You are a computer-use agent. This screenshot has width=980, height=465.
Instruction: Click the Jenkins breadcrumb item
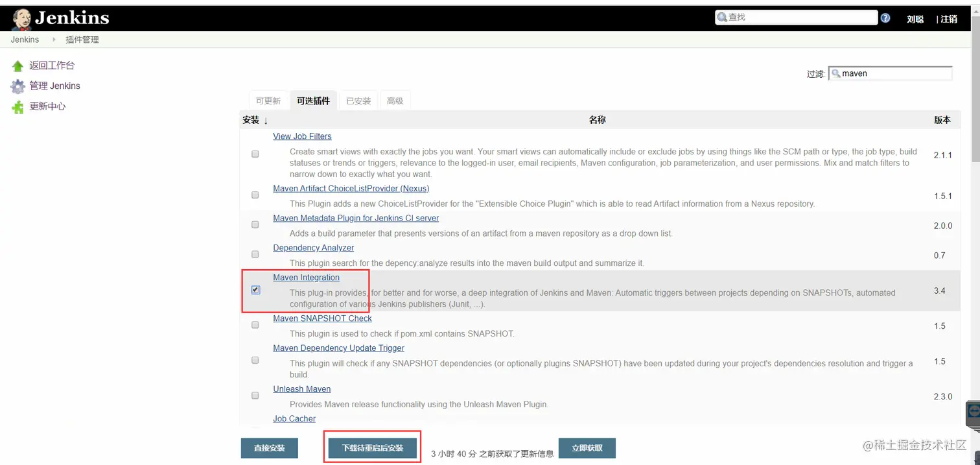25,40
